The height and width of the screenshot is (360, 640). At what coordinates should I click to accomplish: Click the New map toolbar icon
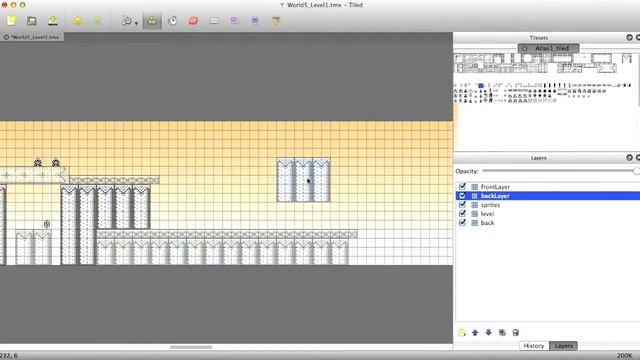(x=11, y=20)
